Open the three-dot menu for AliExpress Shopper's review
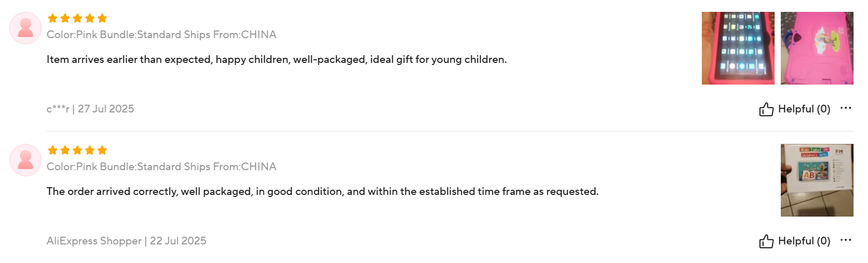868x263 pixels. 845,240
